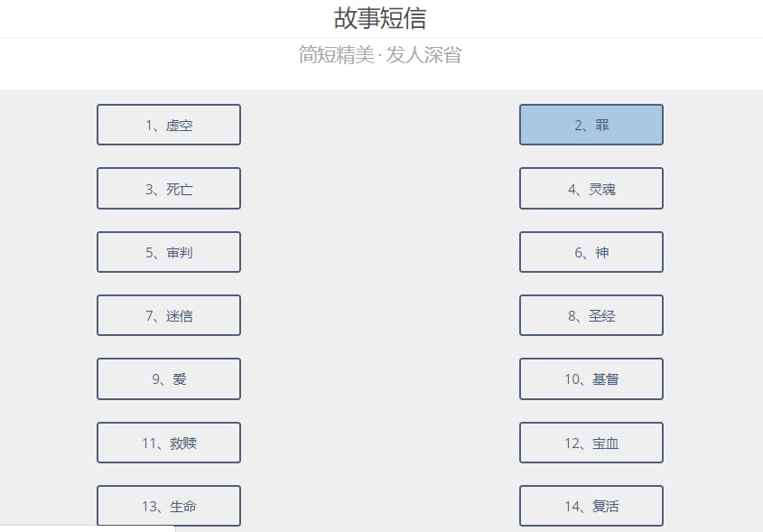
Task: Open the 11、救赎 story
Action: 169,443
